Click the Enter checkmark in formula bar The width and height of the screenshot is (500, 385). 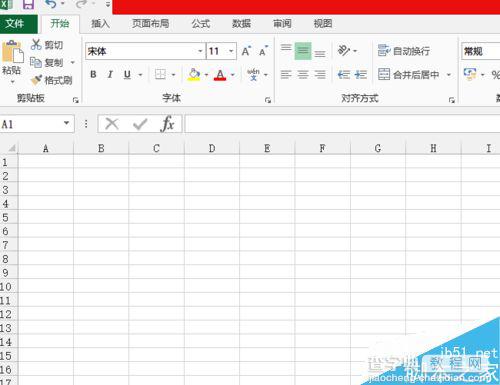pyautogui.click(x=140, y=124)
